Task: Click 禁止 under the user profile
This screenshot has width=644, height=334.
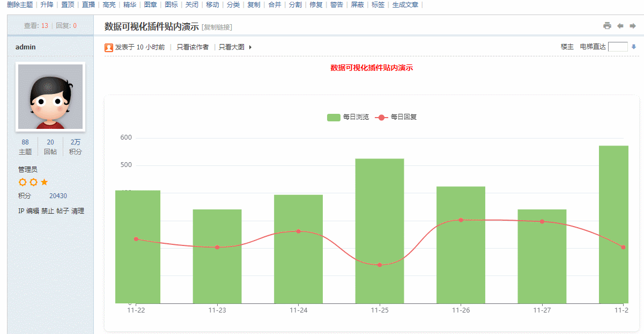Action: pos(48,211)
